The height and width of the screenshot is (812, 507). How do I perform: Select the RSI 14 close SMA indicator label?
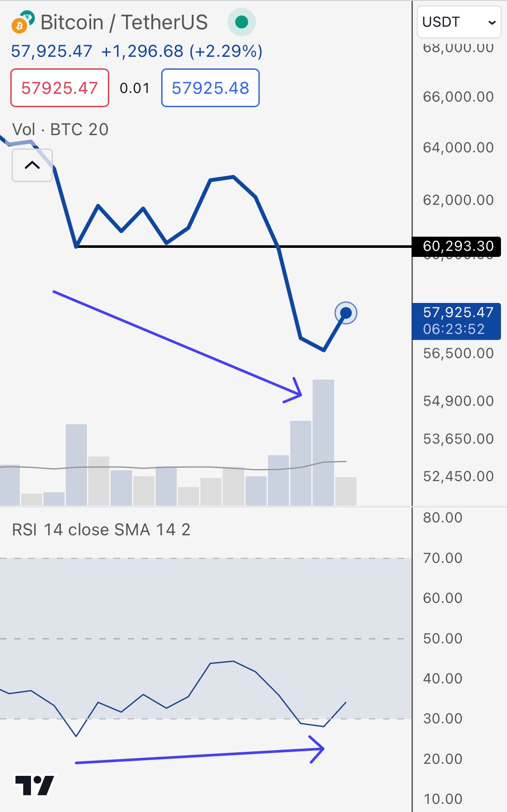(101, 529)
